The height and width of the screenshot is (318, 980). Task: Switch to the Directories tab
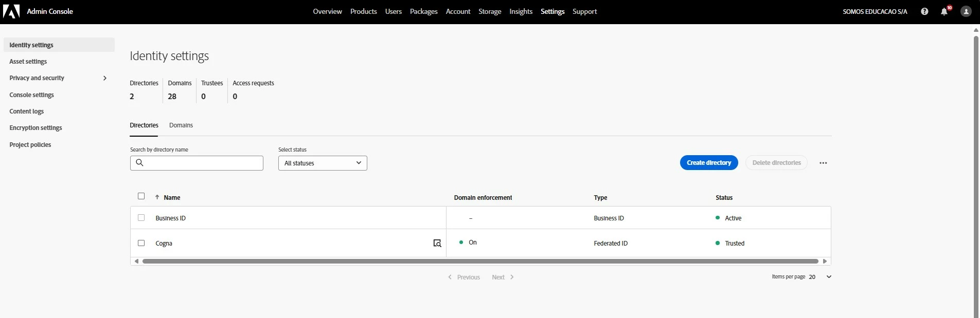[144, 125]
